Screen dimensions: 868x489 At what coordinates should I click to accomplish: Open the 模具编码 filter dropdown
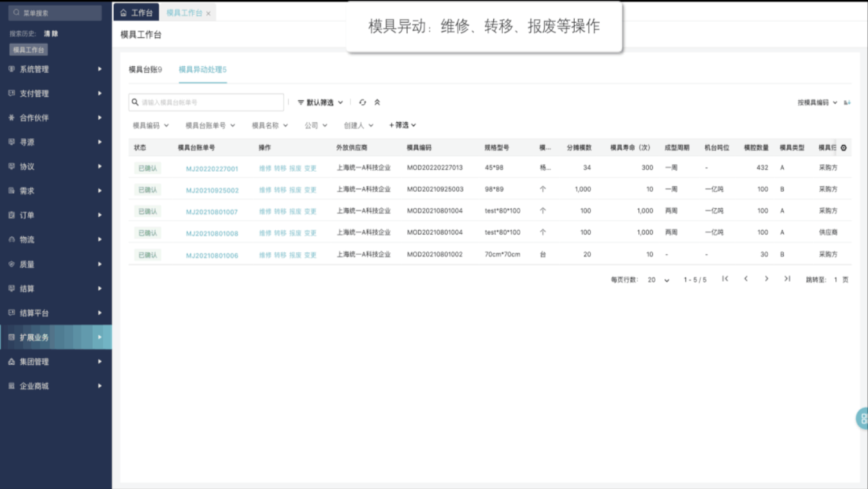150,125
